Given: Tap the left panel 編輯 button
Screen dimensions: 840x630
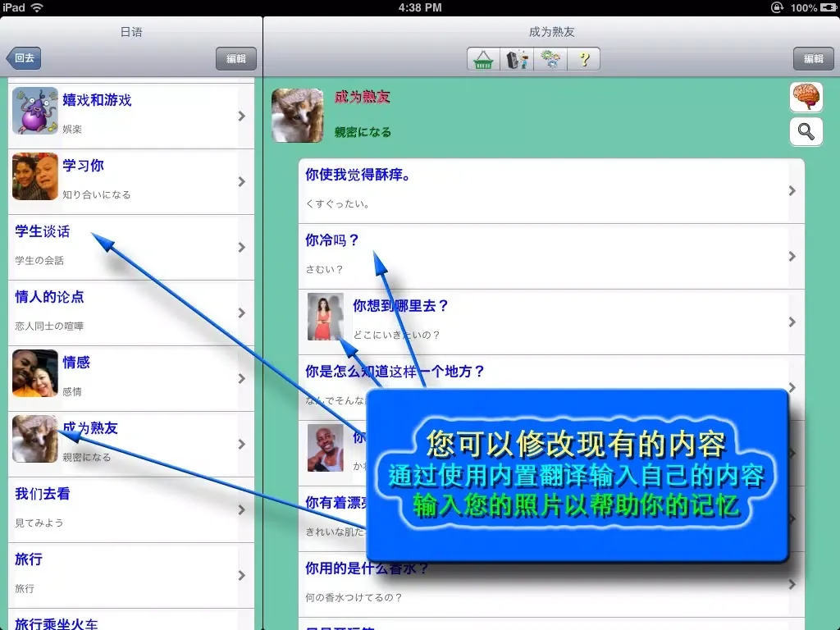Looking at the screenshot, I should click(x=235, y=58).
